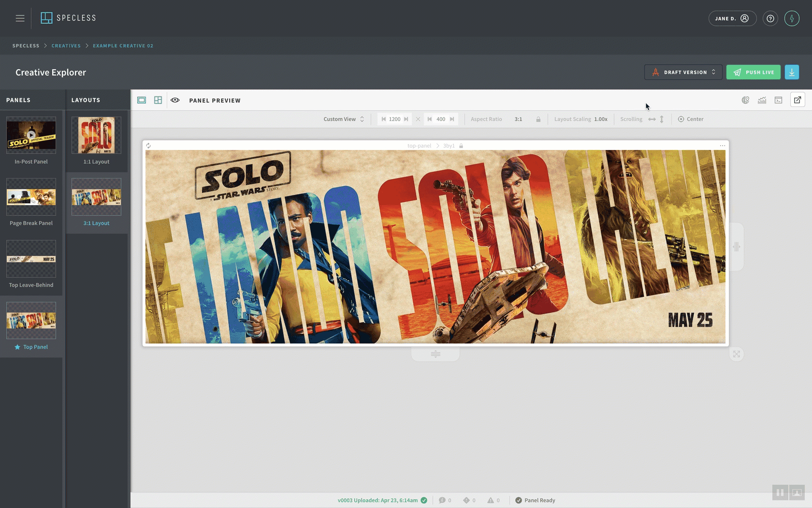Decrease width arrow left of 1200
The image size is (812, 508).
point(384,119)
